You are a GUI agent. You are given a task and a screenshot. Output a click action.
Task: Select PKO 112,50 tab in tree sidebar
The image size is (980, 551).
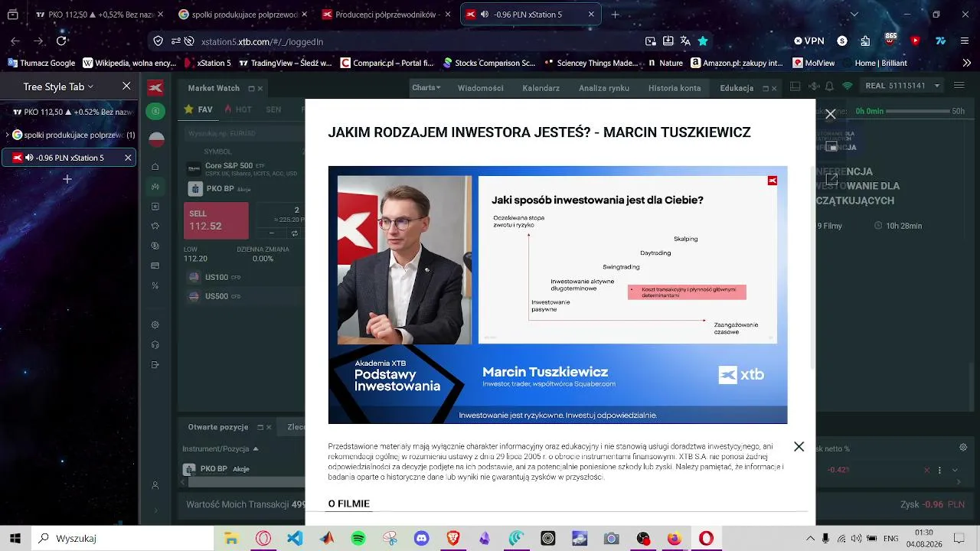69,112
